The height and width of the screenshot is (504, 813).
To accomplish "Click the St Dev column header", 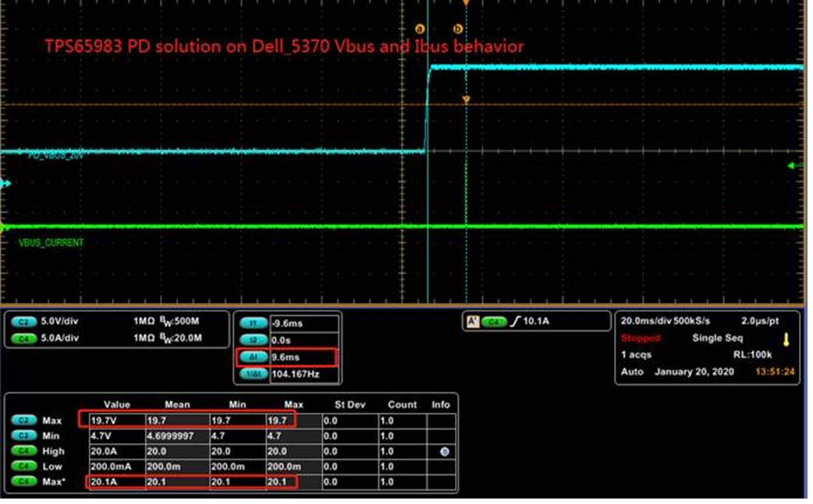I will 350,406.
